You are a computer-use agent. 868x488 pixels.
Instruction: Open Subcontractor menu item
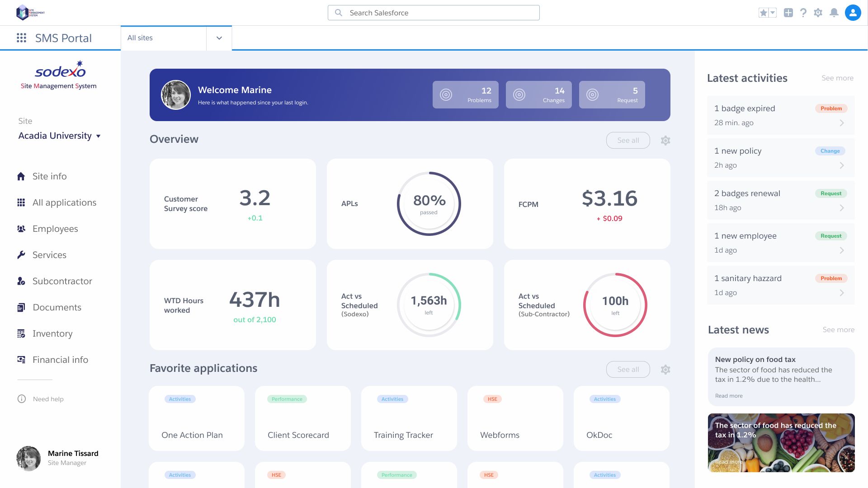(62, 281)
